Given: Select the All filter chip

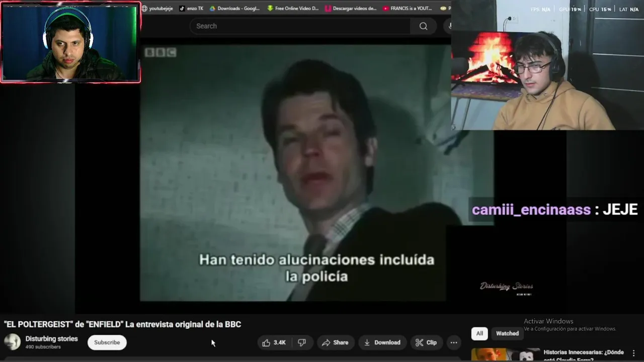Looking at the screenshot, I should 479,333.
